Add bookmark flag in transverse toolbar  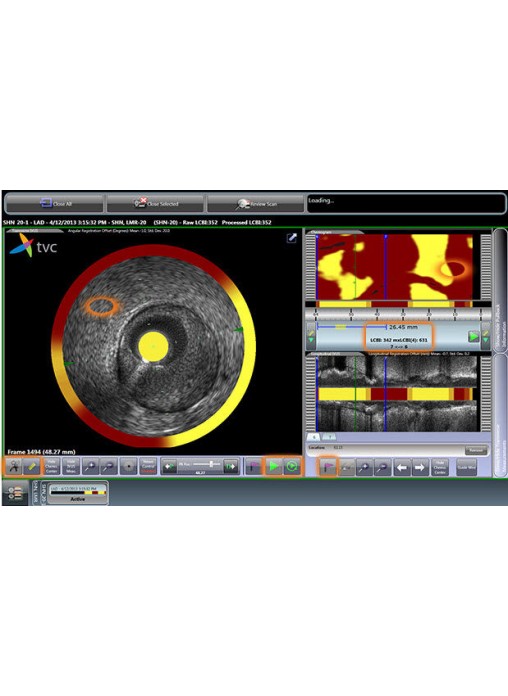[x=254, y=467]
